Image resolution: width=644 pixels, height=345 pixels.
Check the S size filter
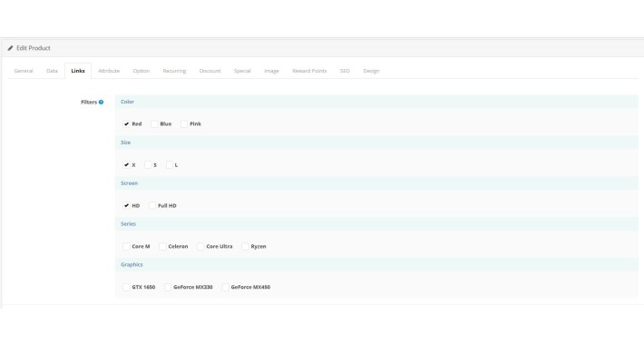pyautogui.click(x=148, y=165)
